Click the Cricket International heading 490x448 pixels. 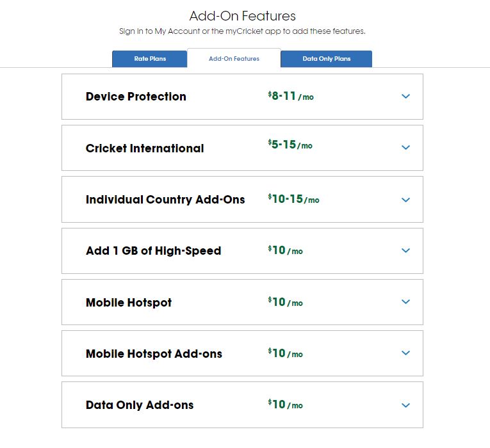pos(145,148)
